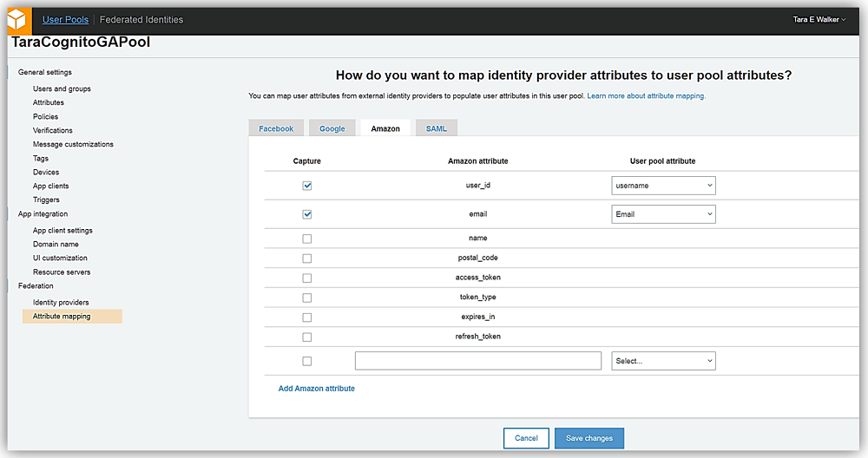This screenshot has width=868, height=458.
Task: Open the SAML tab
Action: click(x=436, y=128)
